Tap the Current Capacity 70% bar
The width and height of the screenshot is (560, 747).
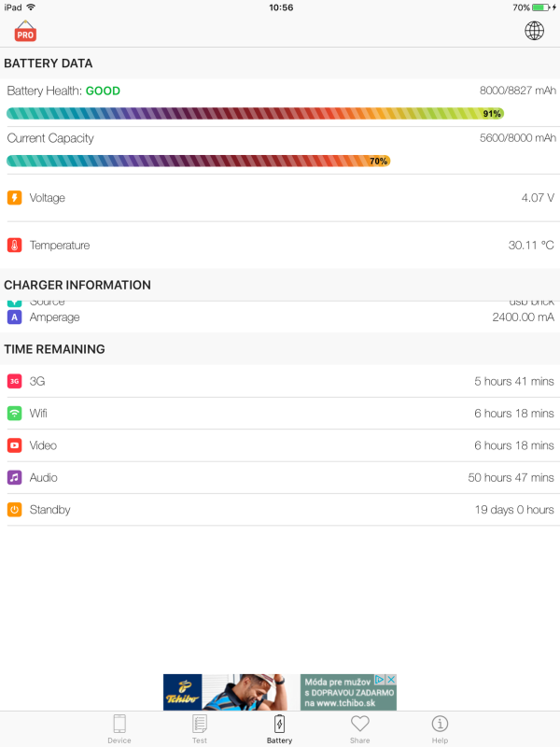[x=198, y=161]
